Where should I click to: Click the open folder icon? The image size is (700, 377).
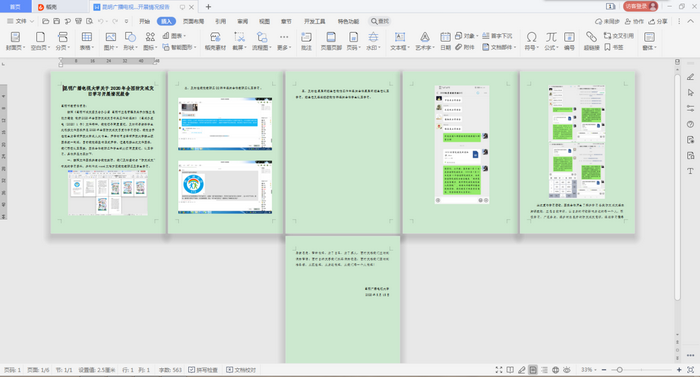[46, 21]
